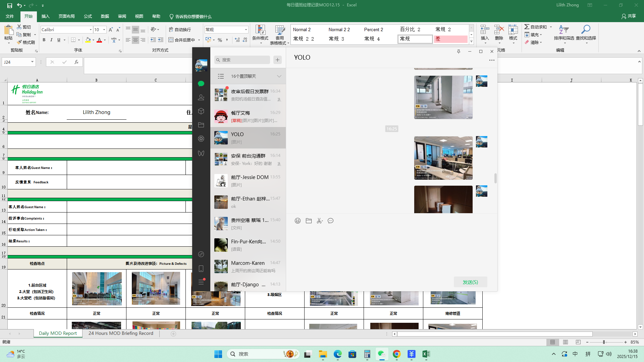Image resolution: width=644 pixels, height=362 pixels.
Task: Expand the 16 pinned chats list
Action: pyautogui.click(x=279, y=76)
